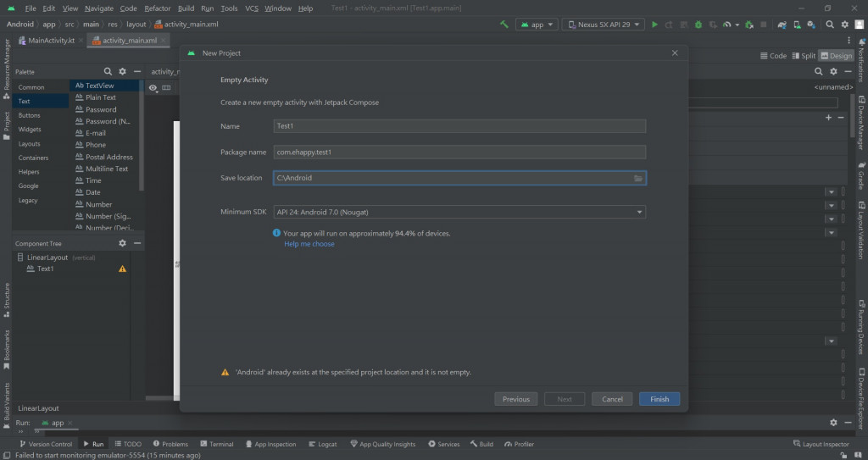Click the Finish button
This screenshot has height=460, width=868.
pyautogui.click(x=659, y=399)
